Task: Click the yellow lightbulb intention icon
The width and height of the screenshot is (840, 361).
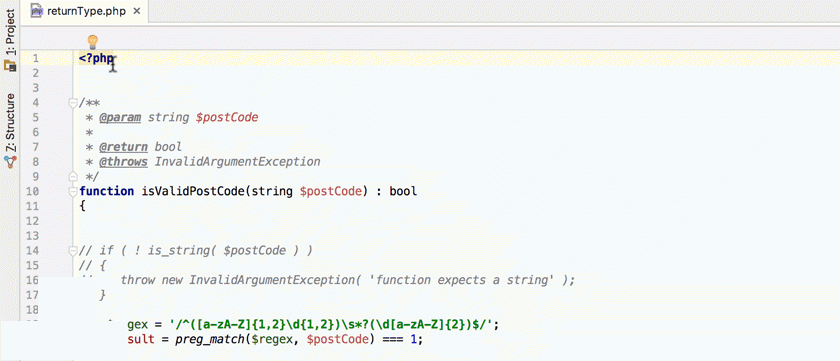Action: tap(93, 42)
